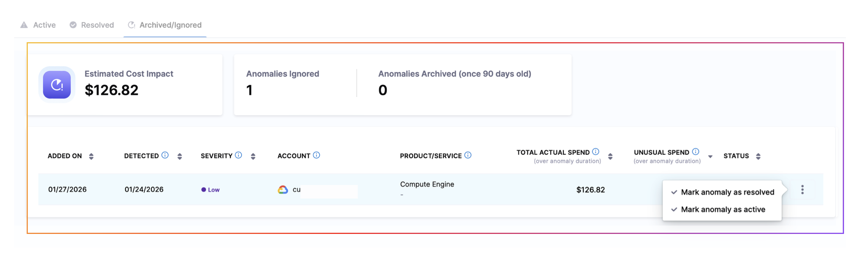Click the Detected column info icon

pyautogui.click(x=165, y=155)
